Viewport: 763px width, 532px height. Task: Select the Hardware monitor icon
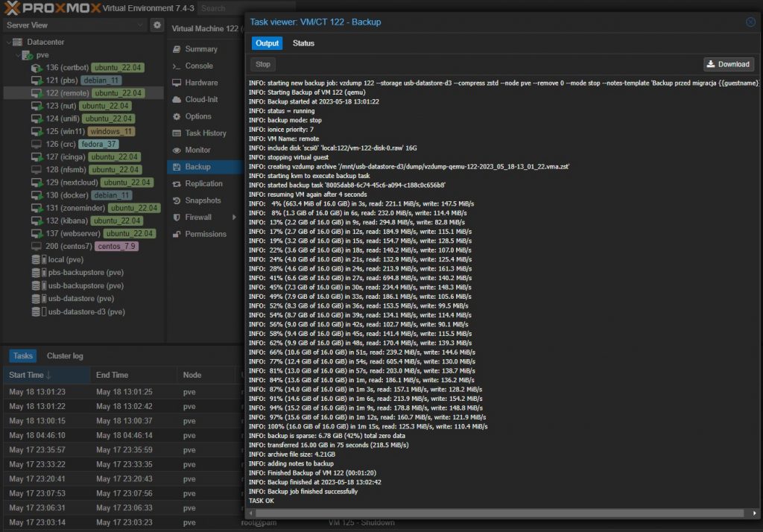(x=177, y=83)
